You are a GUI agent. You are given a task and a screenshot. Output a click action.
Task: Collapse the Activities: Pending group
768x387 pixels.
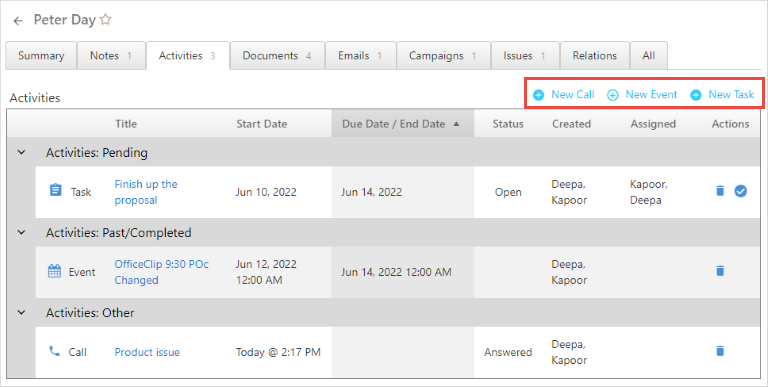22,152
